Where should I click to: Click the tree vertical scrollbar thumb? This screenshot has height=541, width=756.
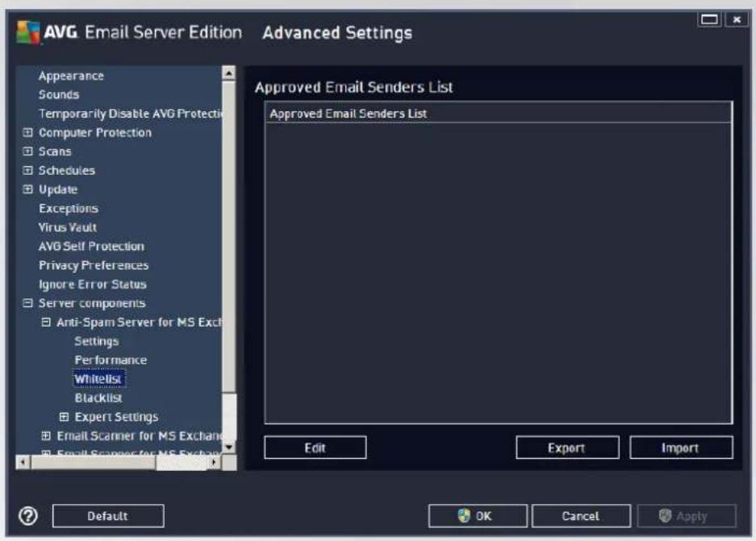point(228,236)
